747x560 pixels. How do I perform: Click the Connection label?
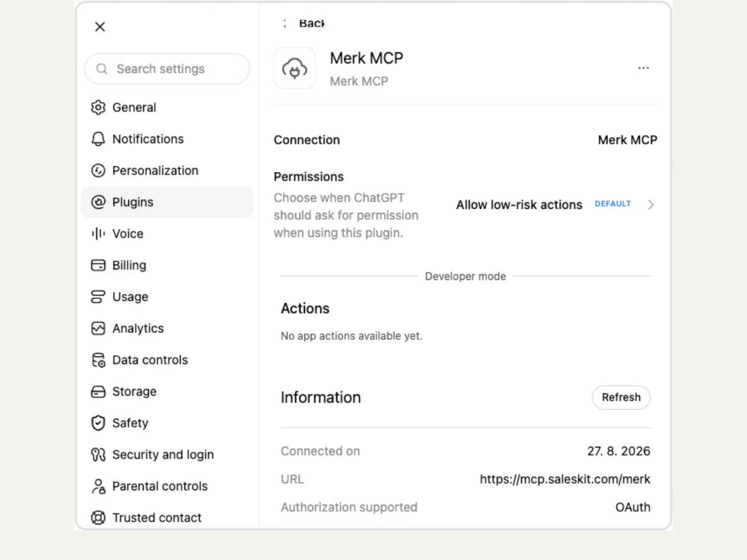pos(307,140)
